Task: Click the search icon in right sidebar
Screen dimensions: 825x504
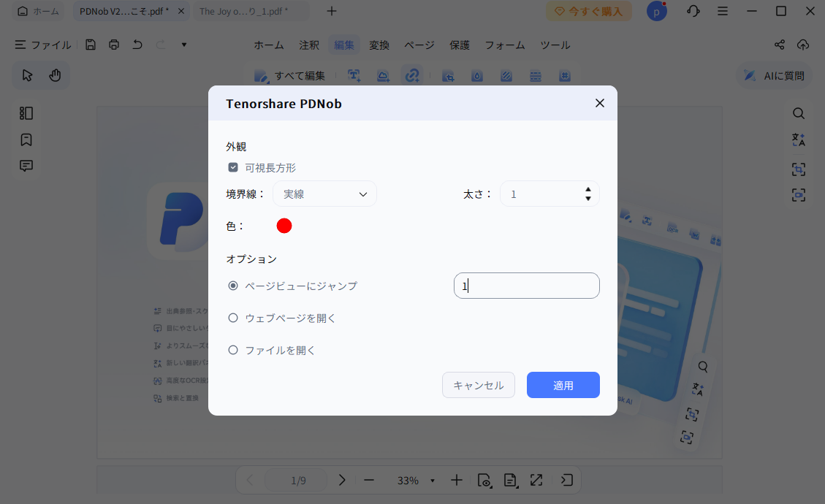Action: tap(799, 113)
